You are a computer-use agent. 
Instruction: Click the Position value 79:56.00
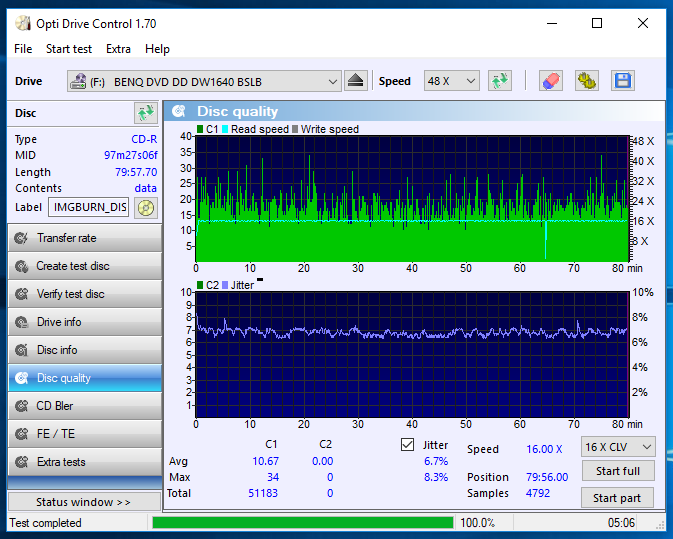(x=547, y=477)
